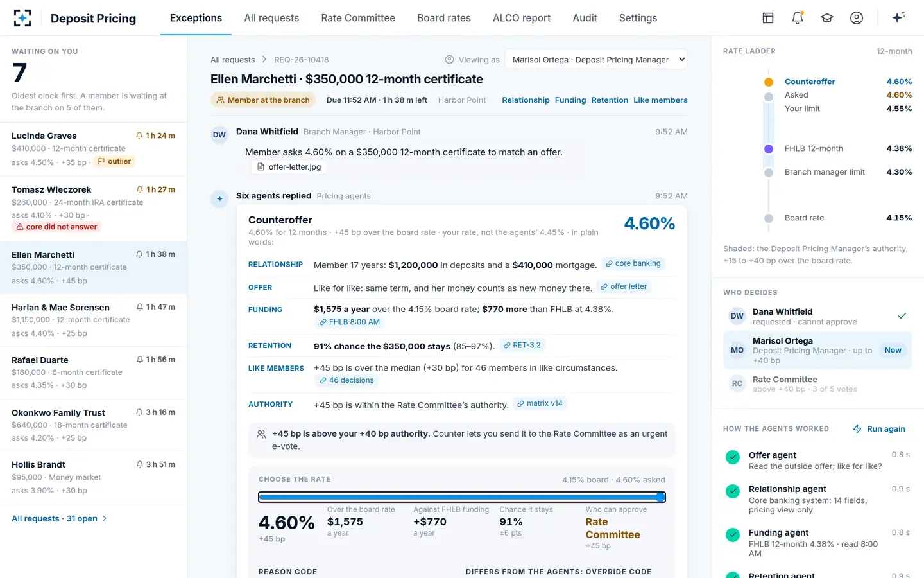The width and height of the screenshot is (924, 578).
Task: Open the notifications bell
Action: pyautogui.click(x=798, y=18)
